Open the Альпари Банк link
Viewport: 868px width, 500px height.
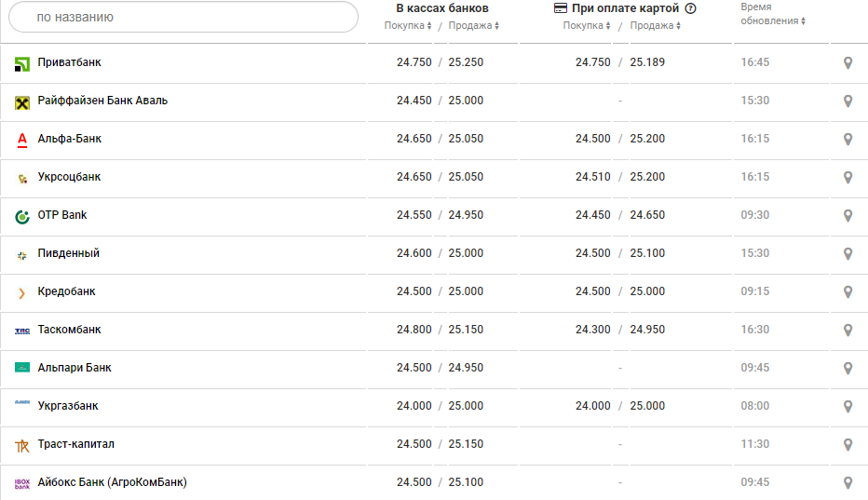[75, 368]
